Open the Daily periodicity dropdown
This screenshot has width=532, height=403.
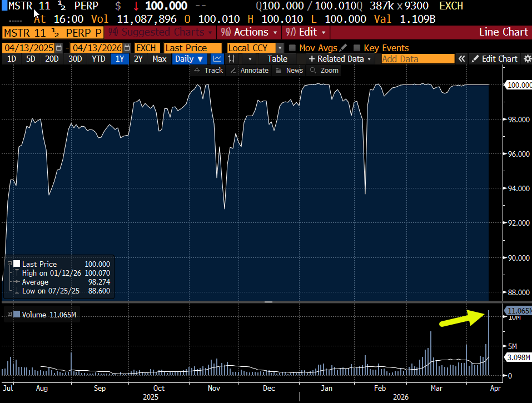(x=189, y=59)
